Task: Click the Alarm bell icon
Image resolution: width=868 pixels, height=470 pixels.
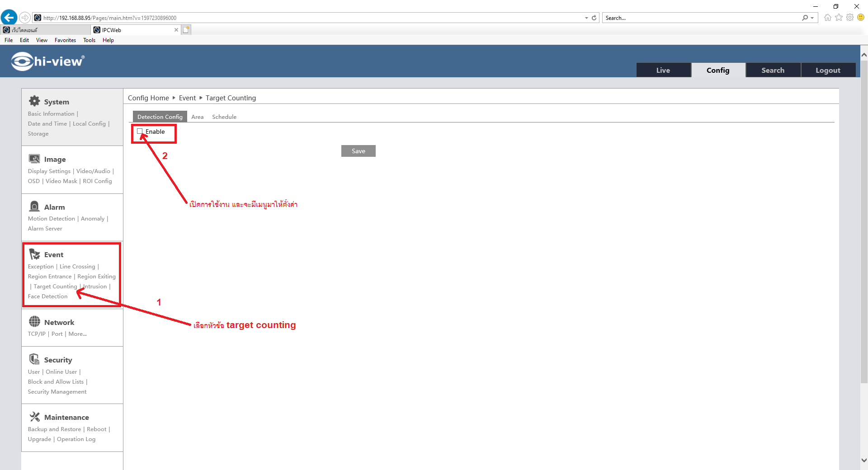Action: 34,207
